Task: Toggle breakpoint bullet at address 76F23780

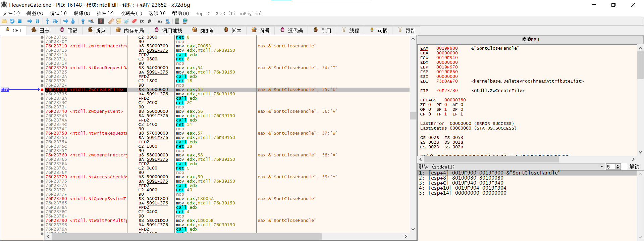Action: (42, 199)
